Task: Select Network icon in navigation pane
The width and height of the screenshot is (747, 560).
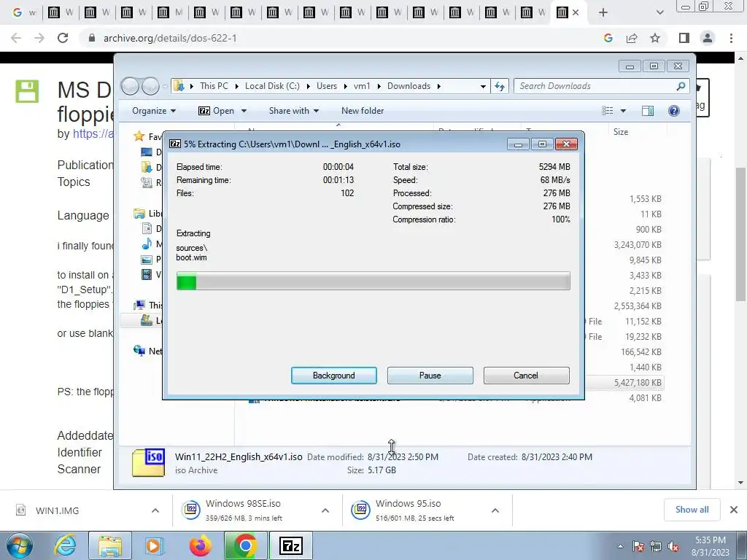Action: (139, 351)
